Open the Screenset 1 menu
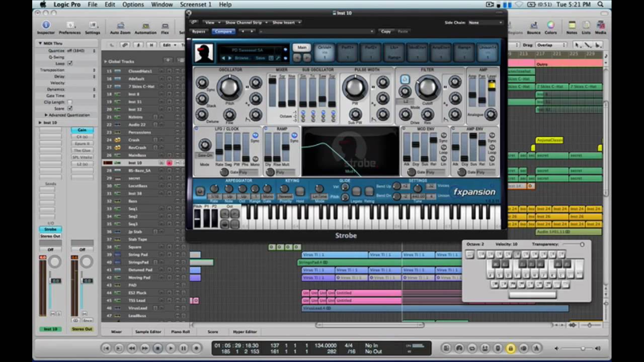The image size is (644, 362). click(x=196, y=5)
